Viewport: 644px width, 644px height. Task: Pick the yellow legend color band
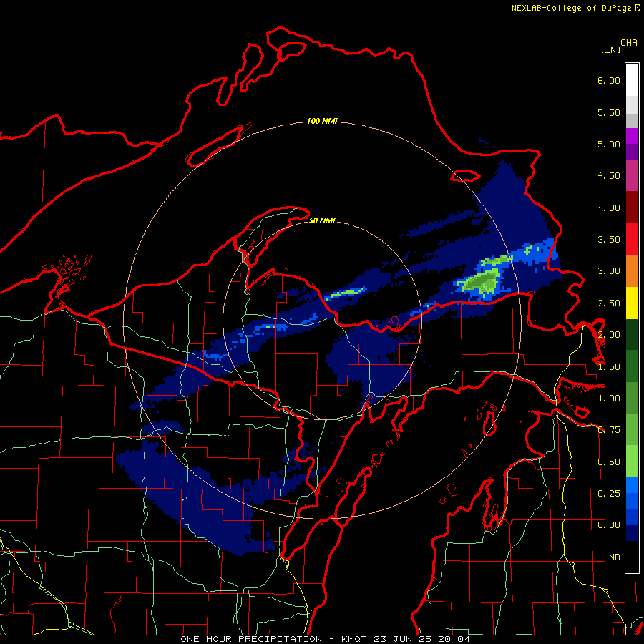tap(632, 303)
